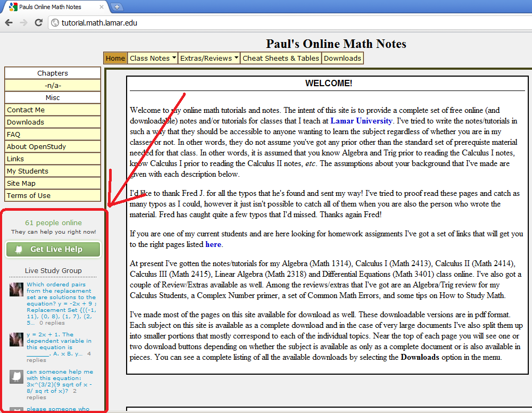532x413 pixels.
Task: Click the Paul's Online Math Notes title
Action: pyautogui.click(x=336, y=44)
